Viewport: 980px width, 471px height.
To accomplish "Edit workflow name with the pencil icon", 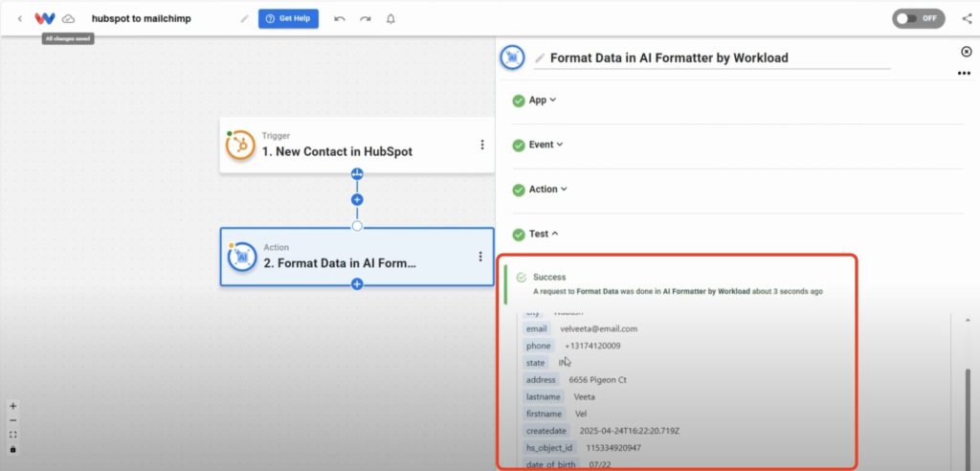I will click(244, 19).
